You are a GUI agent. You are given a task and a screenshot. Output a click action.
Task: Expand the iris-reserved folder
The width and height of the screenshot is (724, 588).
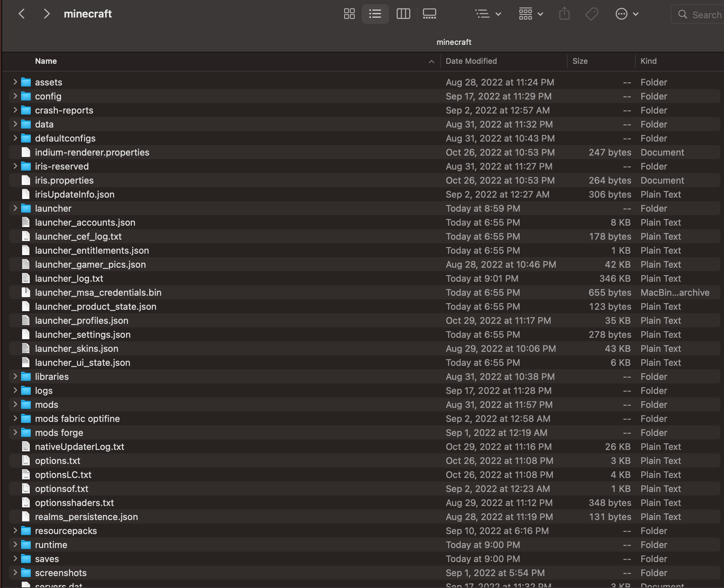coord(15,166)
